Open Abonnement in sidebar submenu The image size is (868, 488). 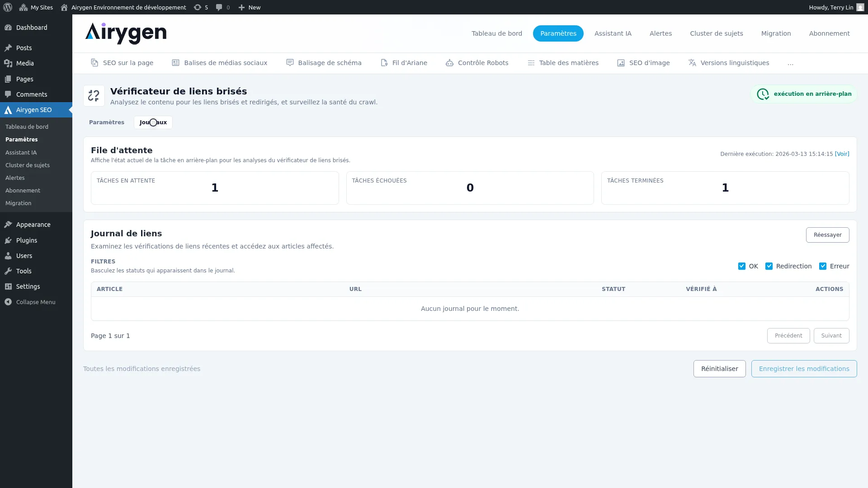coord(23,191)
